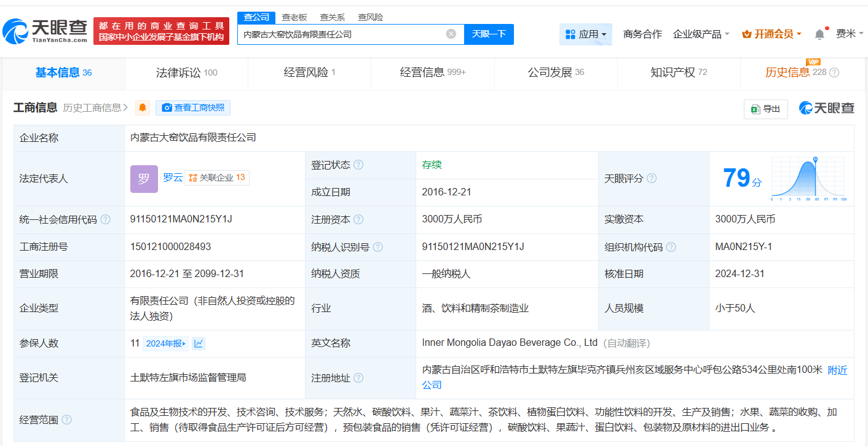The height and width of the screenshot is (446, 868).
Task: Click help icon next to 统一社会信用代码
Action: point(106,219)
